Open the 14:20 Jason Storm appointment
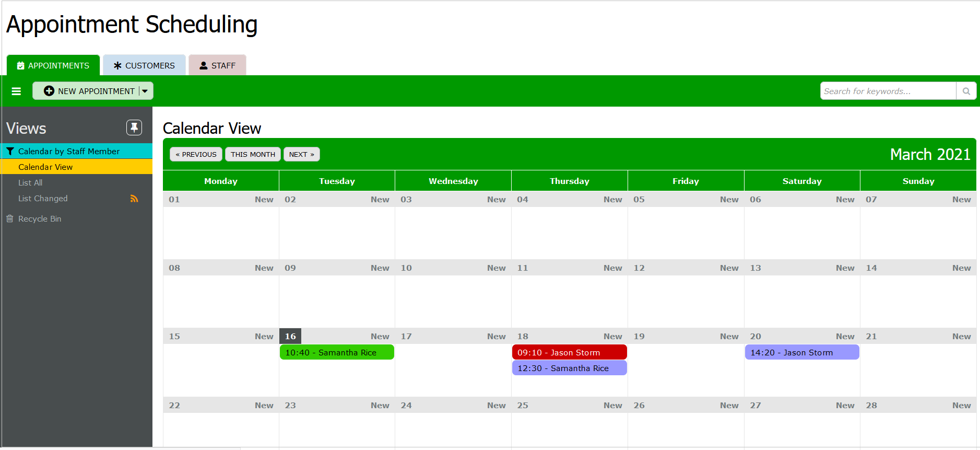The image size is (980, 450). 801,352
